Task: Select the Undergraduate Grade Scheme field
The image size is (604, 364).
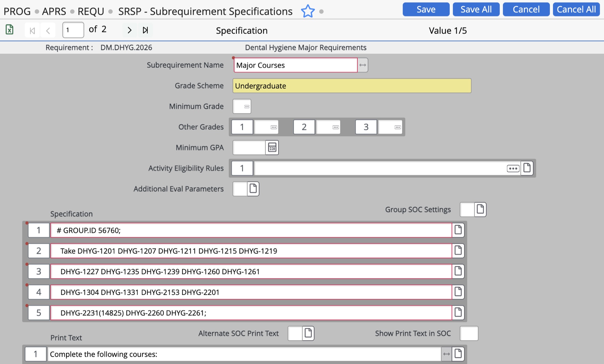Action: 352,86
